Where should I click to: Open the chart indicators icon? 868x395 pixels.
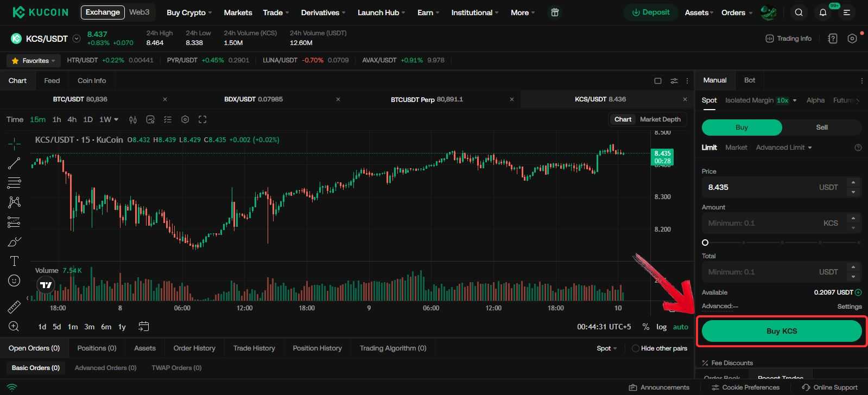click(150, 119)
